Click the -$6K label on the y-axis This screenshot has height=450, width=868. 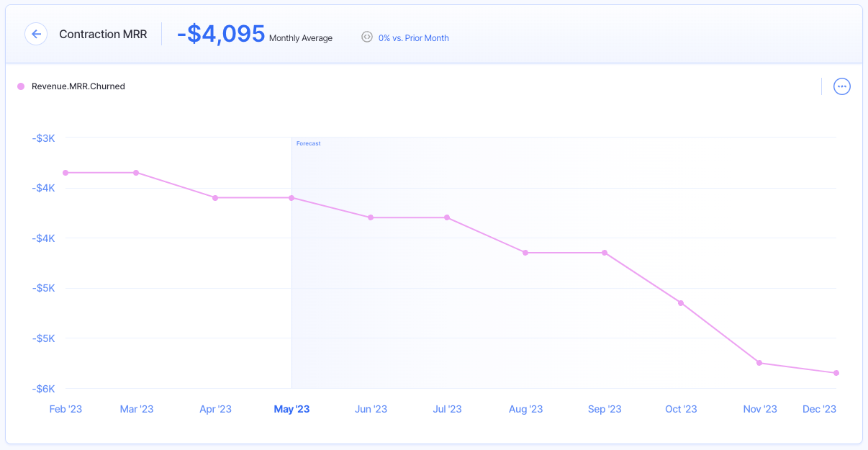43,388
